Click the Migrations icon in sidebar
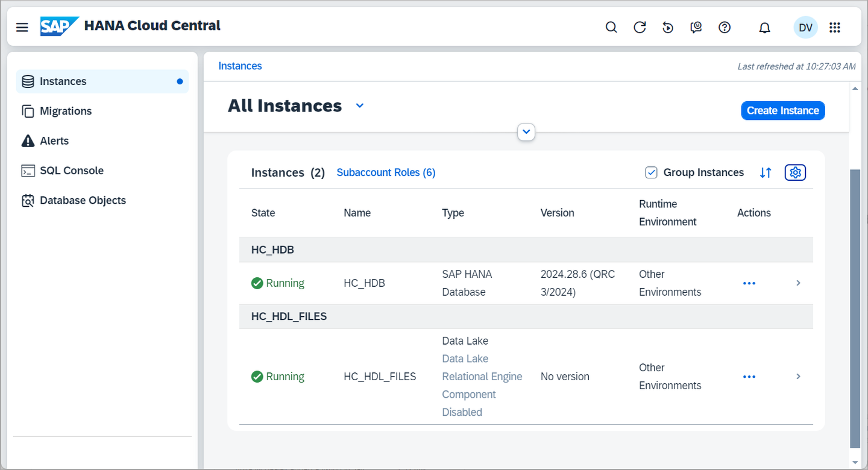The image size is (868, 470). coord(28,111)
